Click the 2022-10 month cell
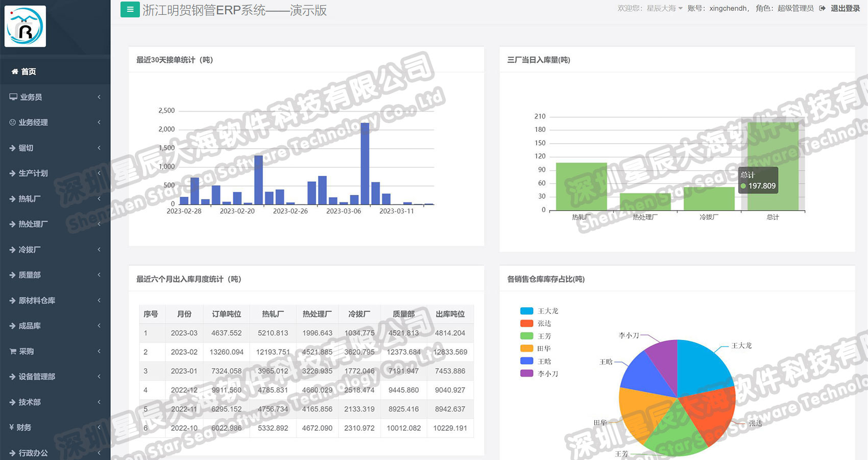Image resolution: width=868 pixels, height=460 pixels. coord(184,428)
